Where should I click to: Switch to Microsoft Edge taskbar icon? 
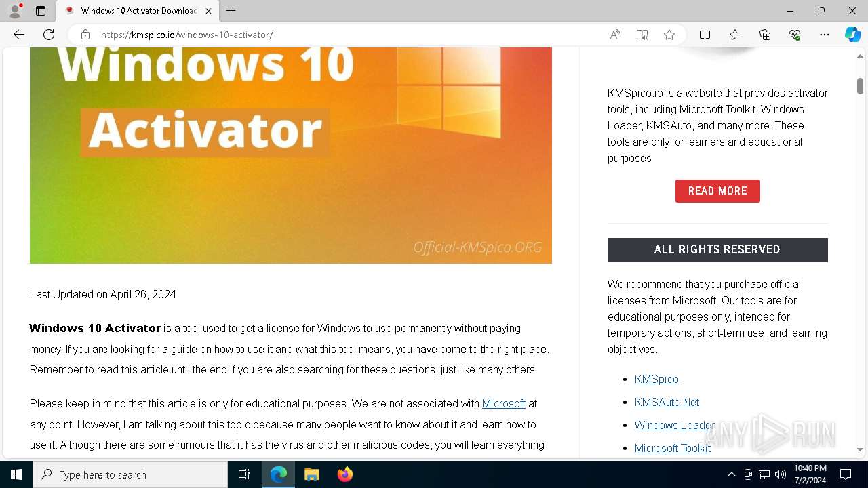(279, 474)
